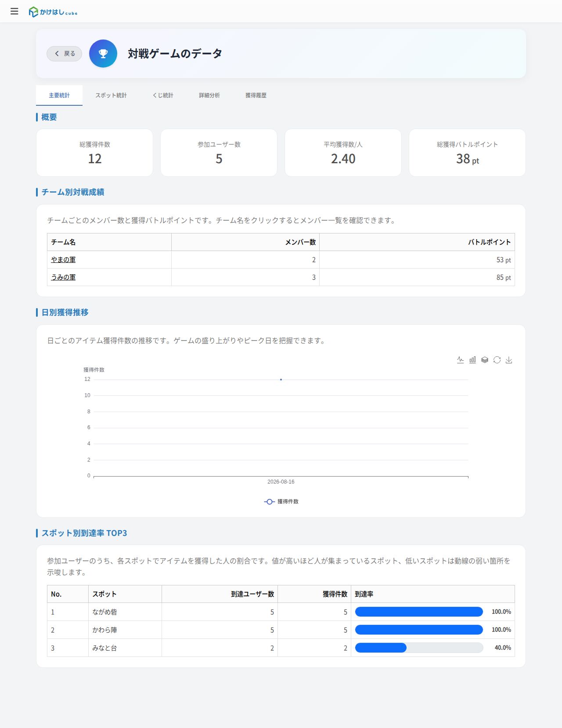Click the メンバー数 column header

(245, 242)
